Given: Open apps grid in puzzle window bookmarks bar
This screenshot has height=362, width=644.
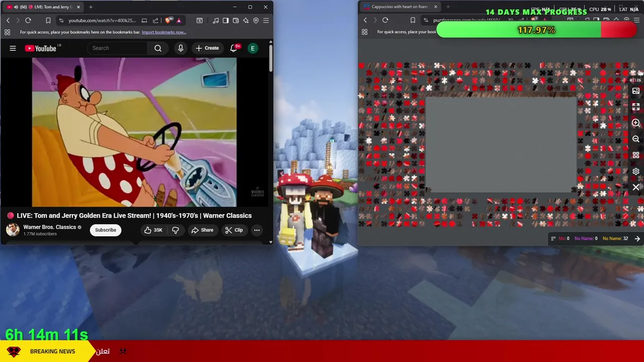Looking at the screenshot, I should (x=364, y=32).
